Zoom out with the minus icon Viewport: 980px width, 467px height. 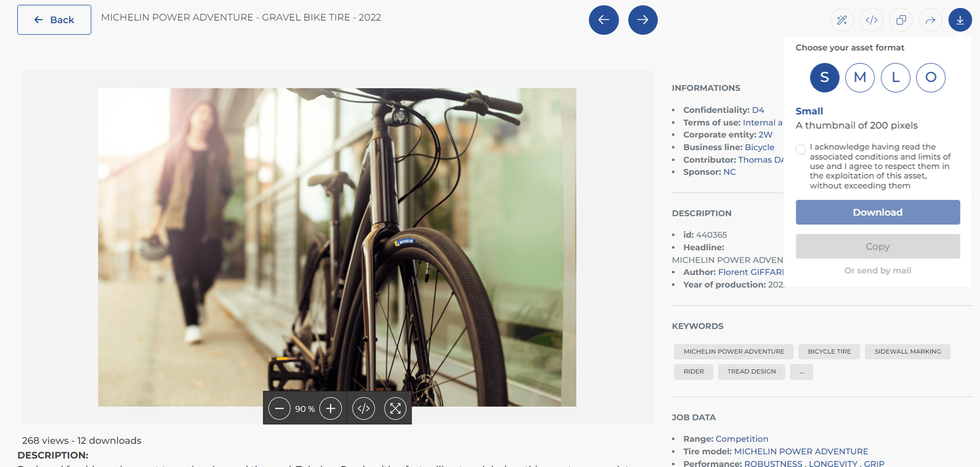pyautogui.click(x=279, y=408)
